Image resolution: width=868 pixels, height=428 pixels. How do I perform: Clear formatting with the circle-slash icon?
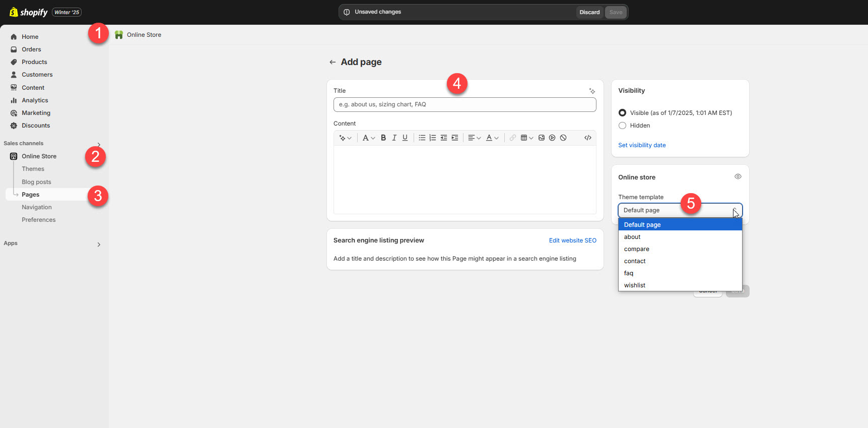pos(563,138)
